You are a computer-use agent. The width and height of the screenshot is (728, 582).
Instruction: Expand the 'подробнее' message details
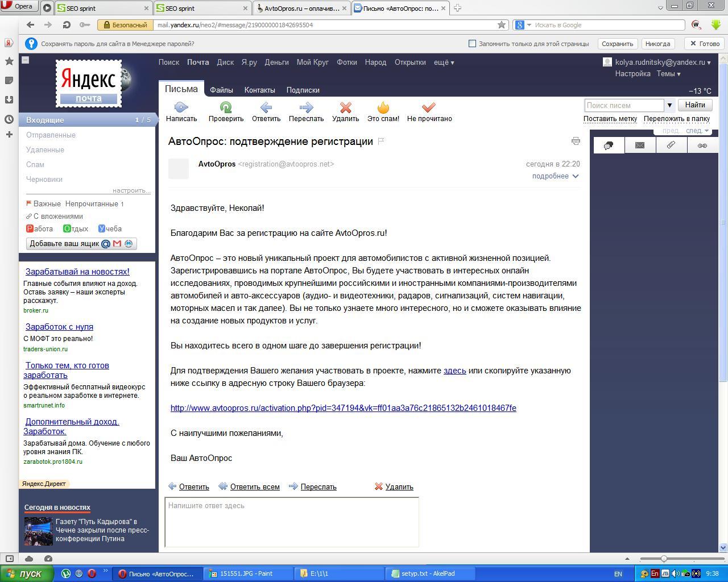pyautogui.click(x=555, y=176)
